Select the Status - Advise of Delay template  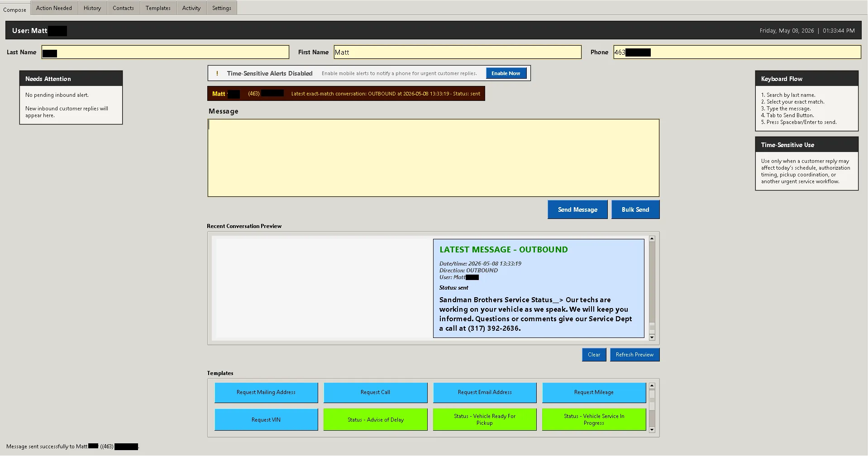[375, 420]
